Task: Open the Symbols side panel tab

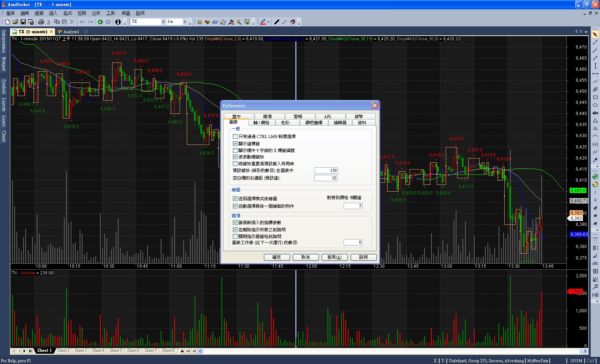Action: coord(4,86)
